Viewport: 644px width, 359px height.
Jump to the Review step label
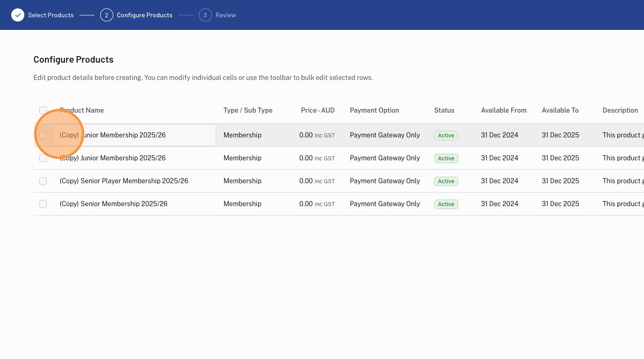click(x=226, y=15)
